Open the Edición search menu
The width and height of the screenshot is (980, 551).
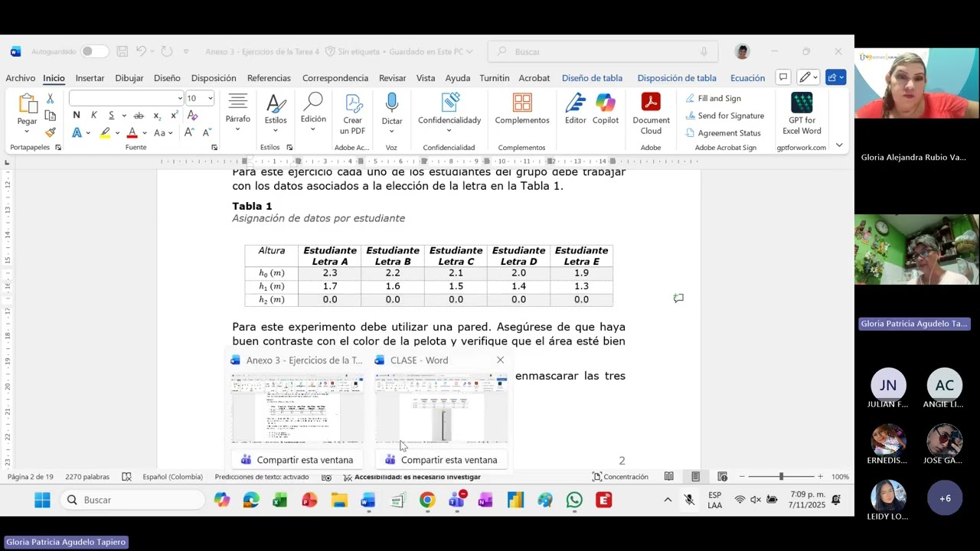[313, 112]
